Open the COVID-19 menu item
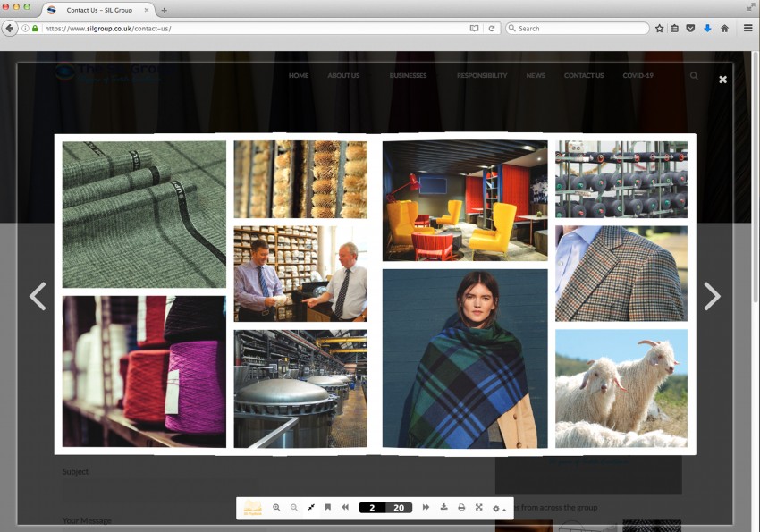 [638, 76]
